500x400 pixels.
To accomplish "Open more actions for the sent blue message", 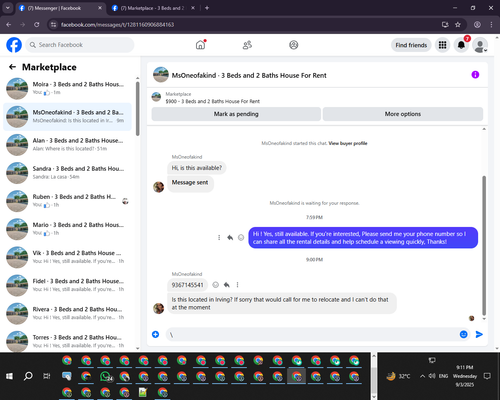I will tap(219, 238).
